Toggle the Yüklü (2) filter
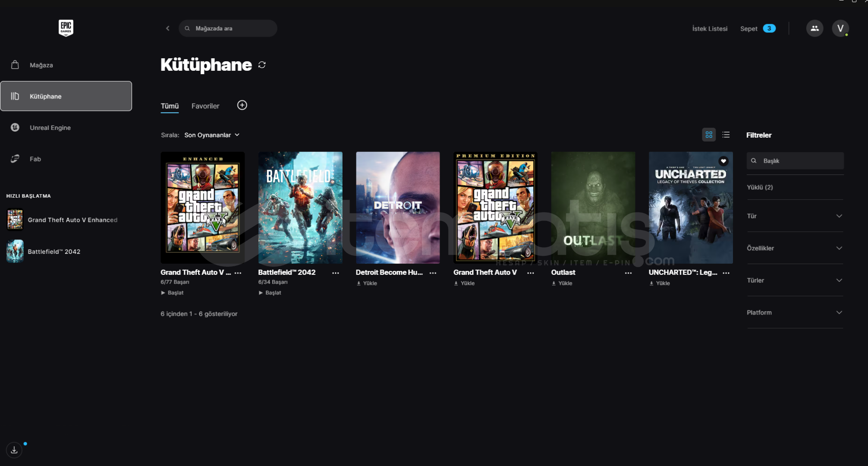 760,187
